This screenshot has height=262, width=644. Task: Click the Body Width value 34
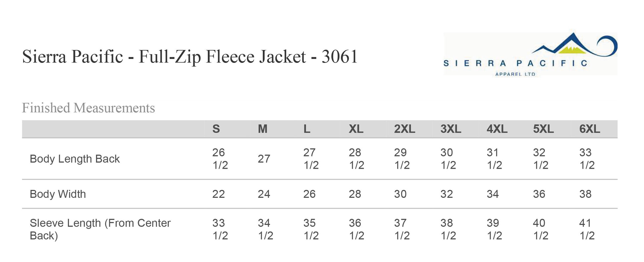coord(493,194)
